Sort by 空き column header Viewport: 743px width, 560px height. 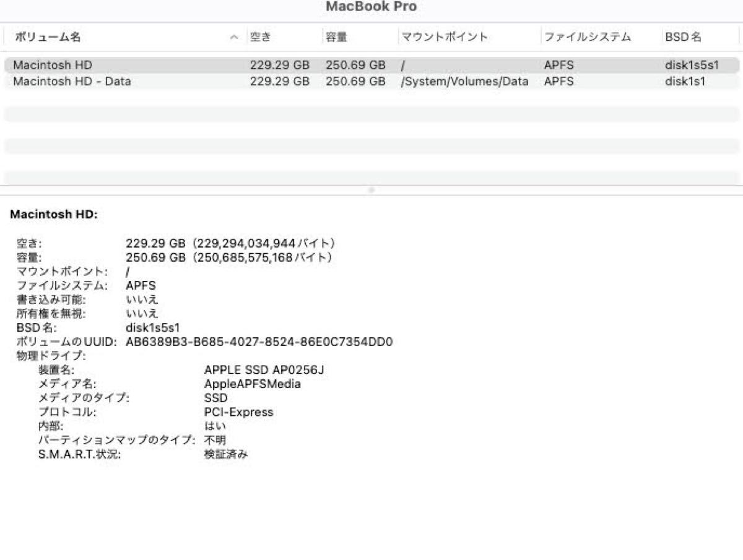[261, 37]
